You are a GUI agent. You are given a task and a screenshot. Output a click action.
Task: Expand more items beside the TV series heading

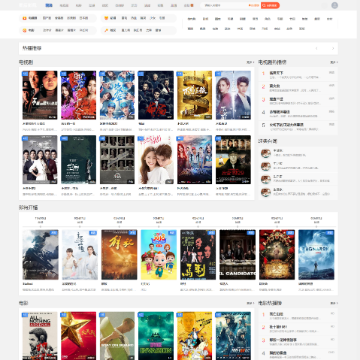(250, 62)
